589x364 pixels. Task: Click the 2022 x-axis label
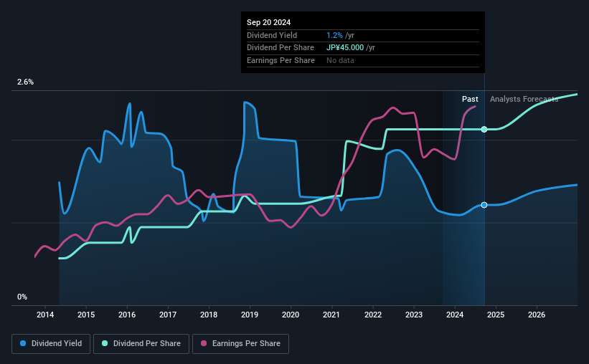click(x=373, y=315)
